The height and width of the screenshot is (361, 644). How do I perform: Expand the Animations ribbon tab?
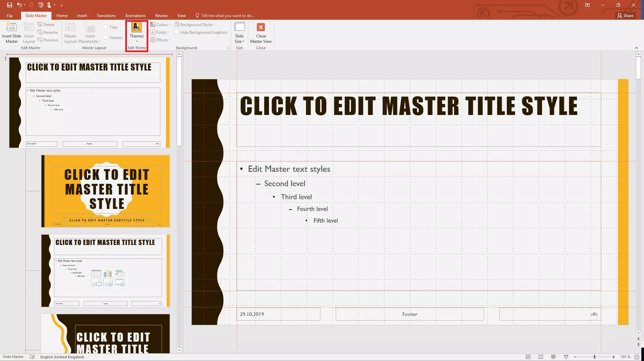[x=135, y=15]
